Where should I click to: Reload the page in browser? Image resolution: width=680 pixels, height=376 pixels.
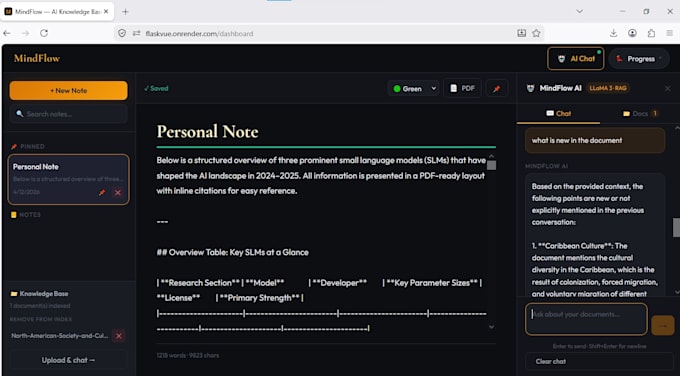click(44, 33)
